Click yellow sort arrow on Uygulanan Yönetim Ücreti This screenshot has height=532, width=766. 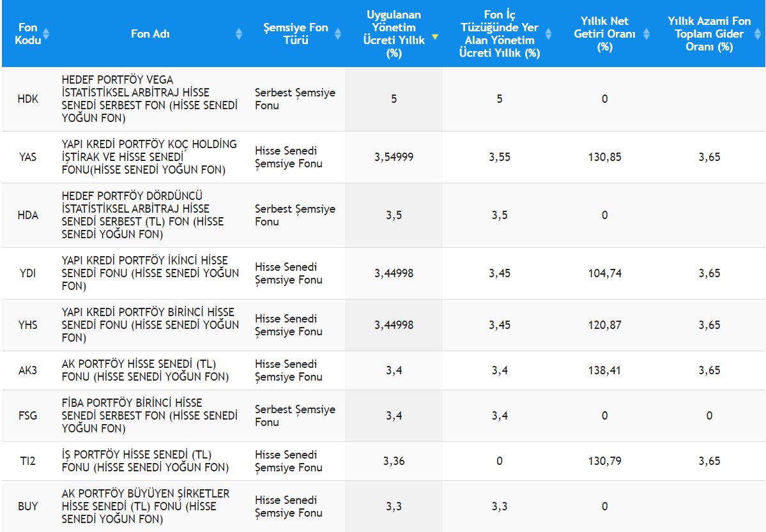tap(435, 37)
